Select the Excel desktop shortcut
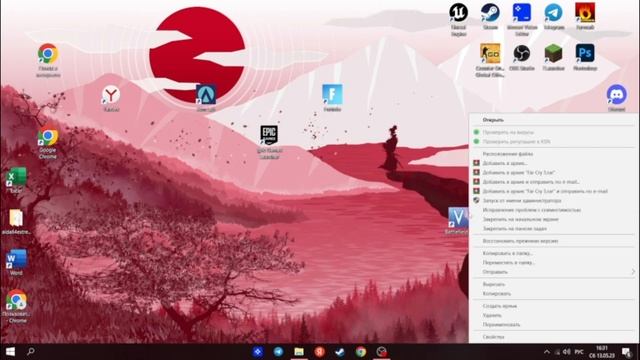 (x=16, y=180)
